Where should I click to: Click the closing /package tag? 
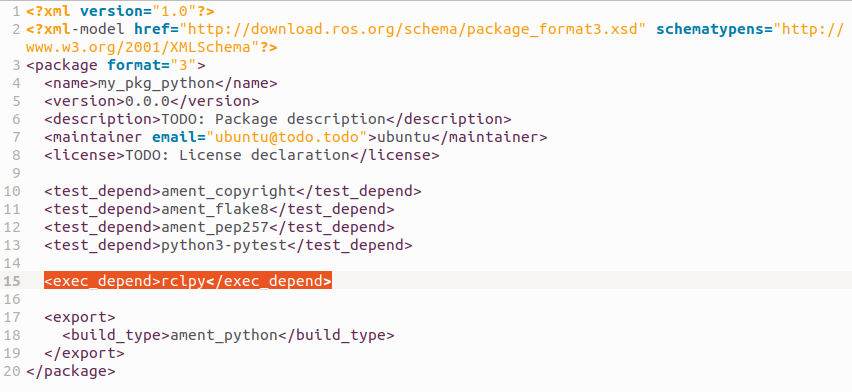pyautogui.click(x=71, y=371)
